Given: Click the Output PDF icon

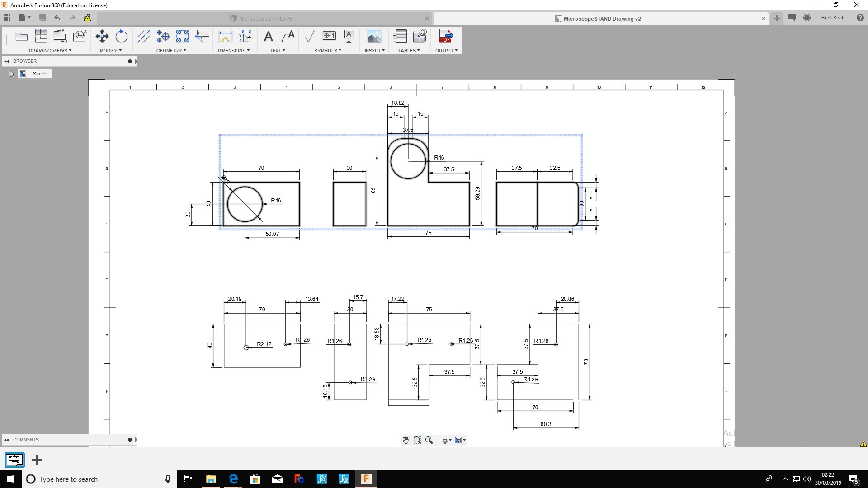Looking at the screenshot, I should 446,36.
